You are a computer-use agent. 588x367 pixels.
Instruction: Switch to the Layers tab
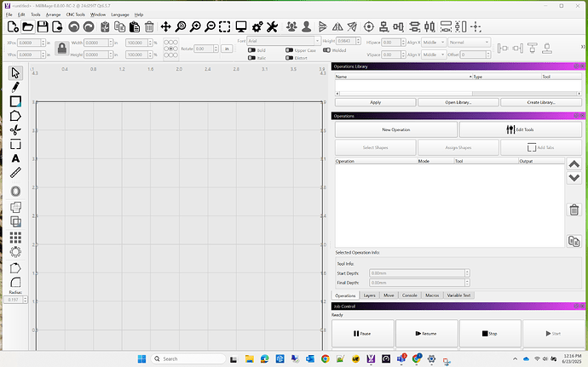click(x=369, y=295)
